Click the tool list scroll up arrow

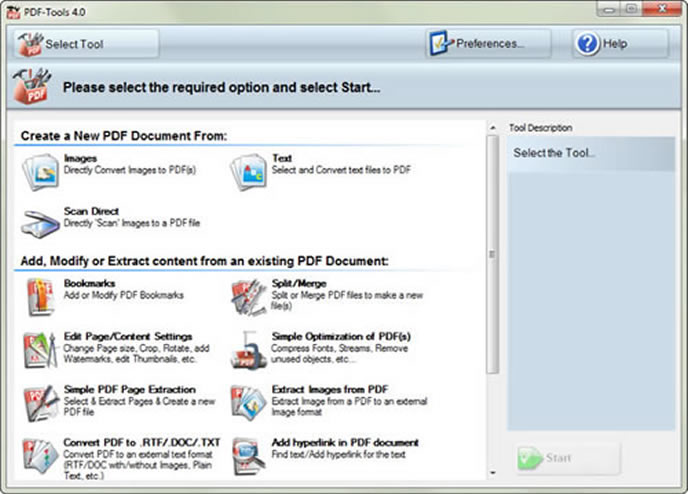click(493, 128)
